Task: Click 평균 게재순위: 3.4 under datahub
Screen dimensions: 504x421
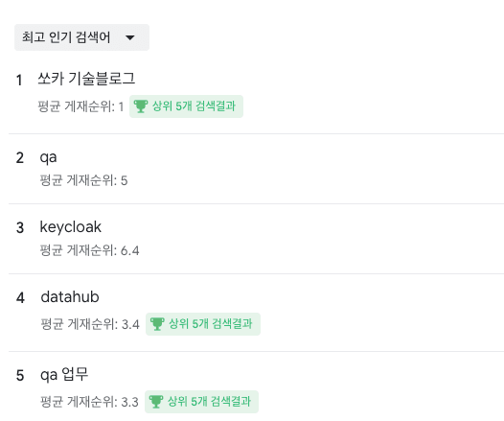Action: click(x=90, y=324)
